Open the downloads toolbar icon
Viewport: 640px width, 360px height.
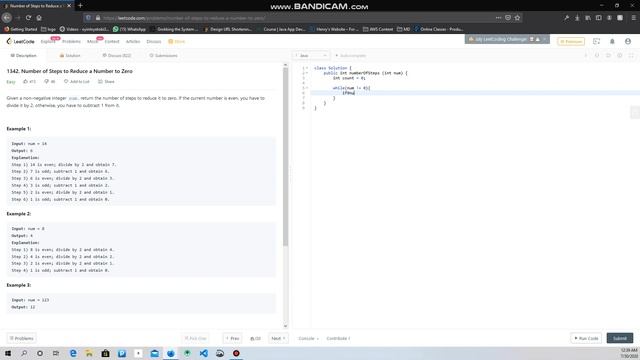[x=577, y=18]
